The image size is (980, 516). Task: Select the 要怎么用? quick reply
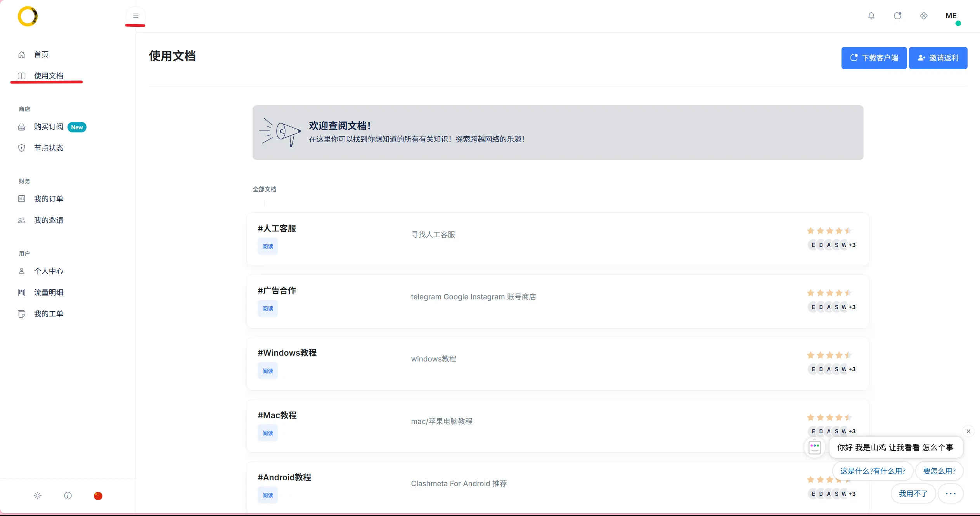pyautogui.click(x=939, y=471)
